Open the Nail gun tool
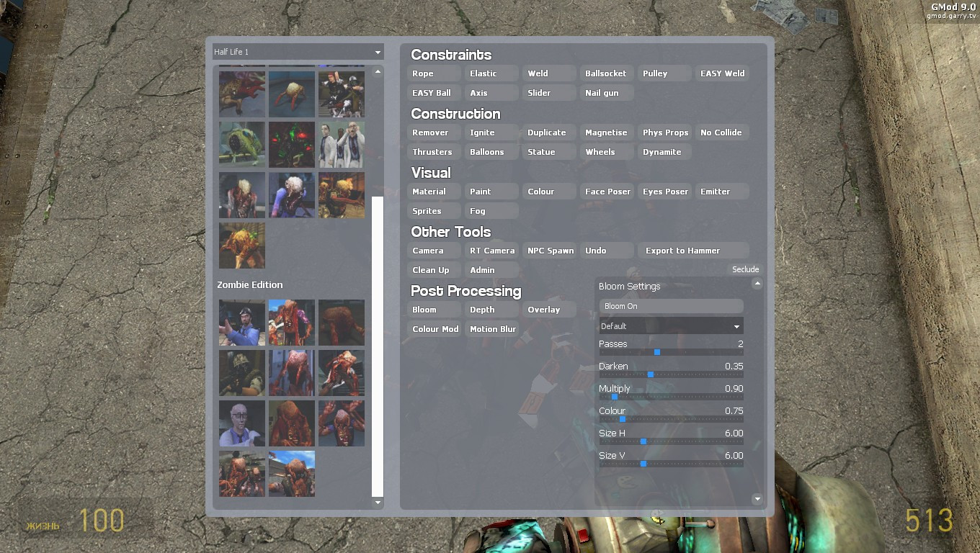 [606, 92]
